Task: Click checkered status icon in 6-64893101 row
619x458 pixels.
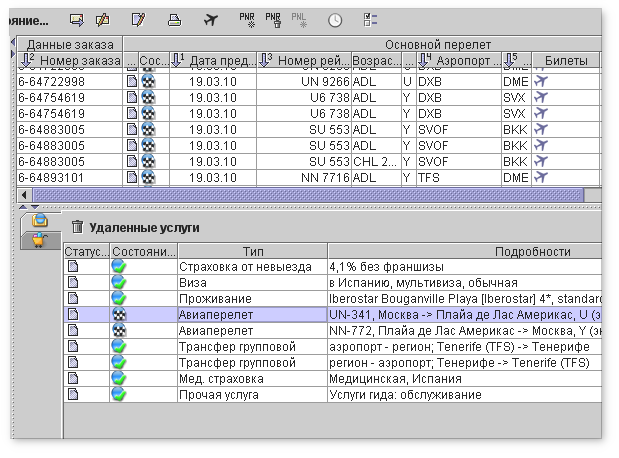Action: click(x=148, y=177)
